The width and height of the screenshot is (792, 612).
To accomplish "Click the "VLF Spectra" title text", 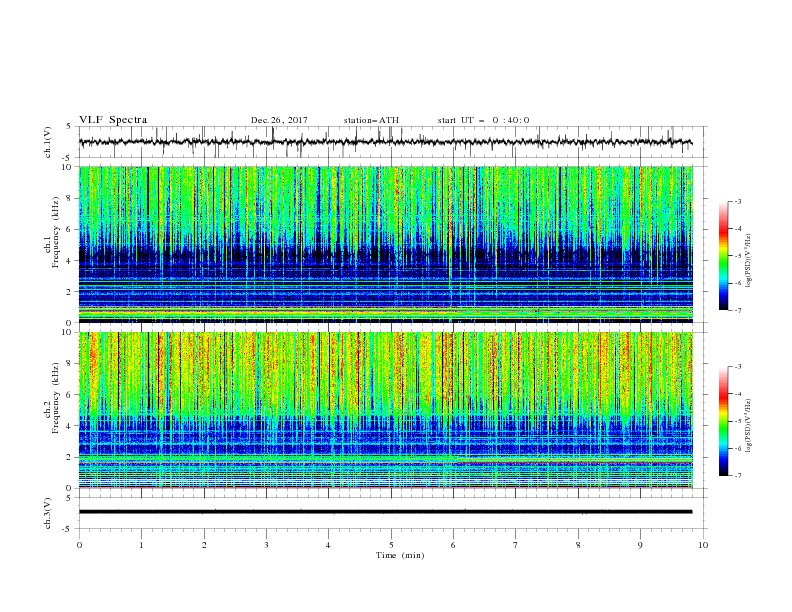I will click(x=113, y=120).
